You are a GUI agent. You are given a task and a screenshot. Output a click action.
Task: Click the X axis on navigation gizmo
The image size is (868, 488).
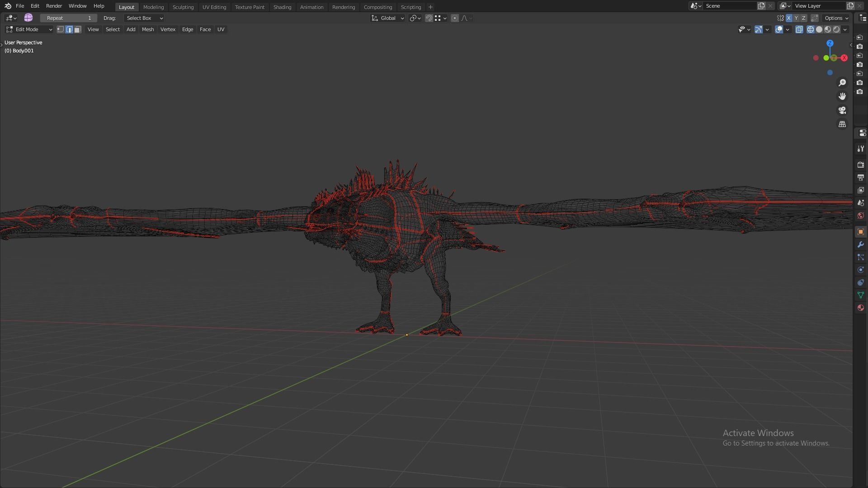pyautogui.click(x=844, y=58)
